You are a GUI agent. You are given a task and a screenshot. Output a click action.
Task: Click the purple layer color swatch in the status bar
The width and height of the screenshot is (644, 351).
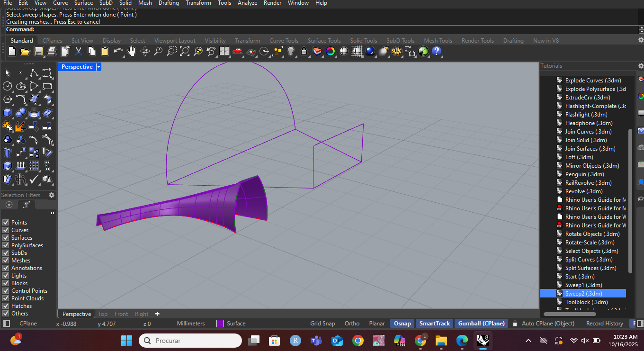(220, 323)
